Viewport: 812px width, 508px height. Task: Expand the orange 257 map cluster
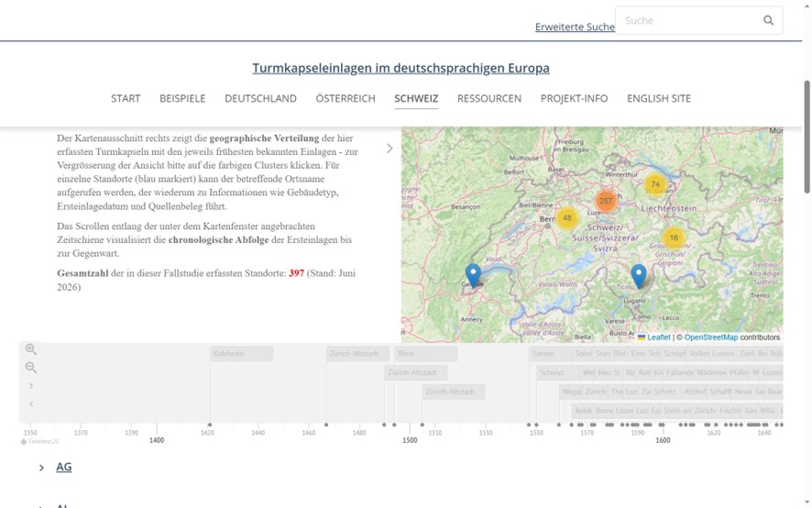pyautogui.click(x=606, y=201)
